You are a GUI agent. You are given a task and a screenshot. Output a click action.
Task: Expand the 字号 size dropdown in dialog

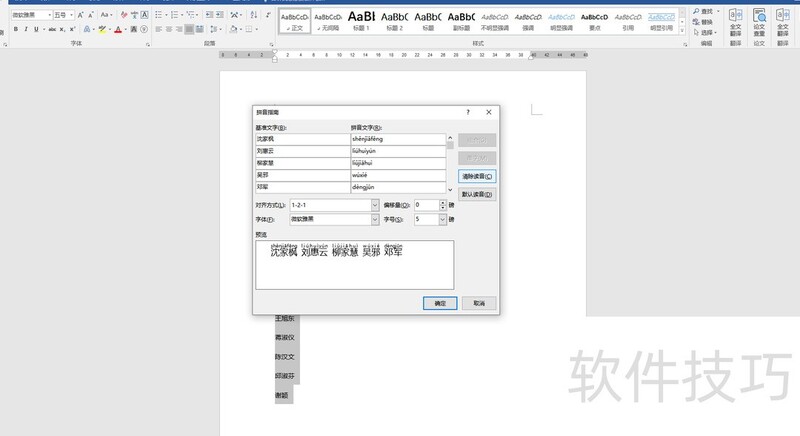(443, 219)
